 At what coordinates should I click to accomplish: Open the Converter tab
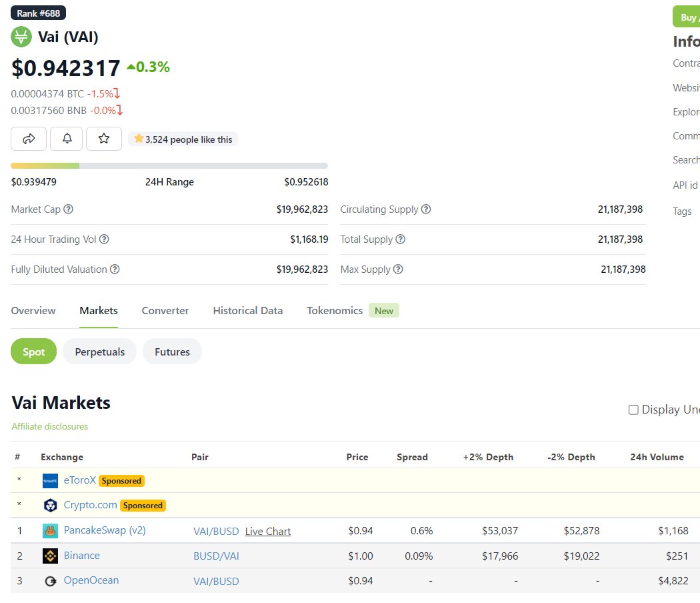(x=165, y=310)
